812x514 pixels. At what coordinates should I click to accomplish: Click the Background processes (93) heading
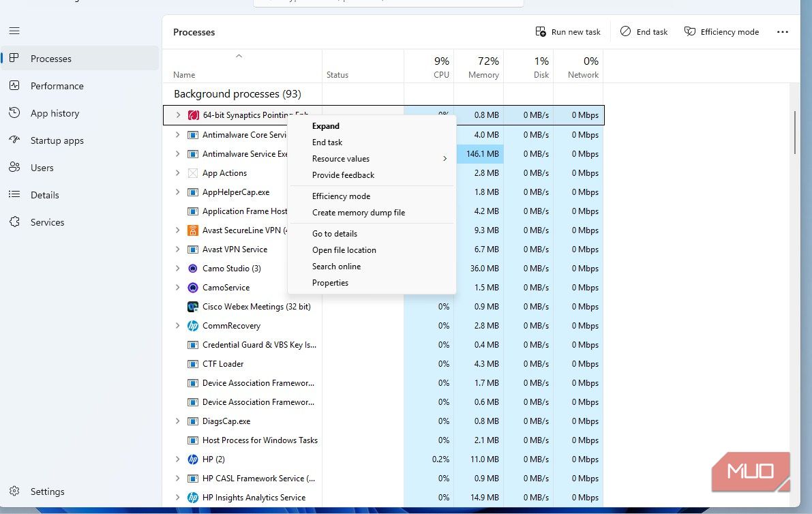[237, 93]
